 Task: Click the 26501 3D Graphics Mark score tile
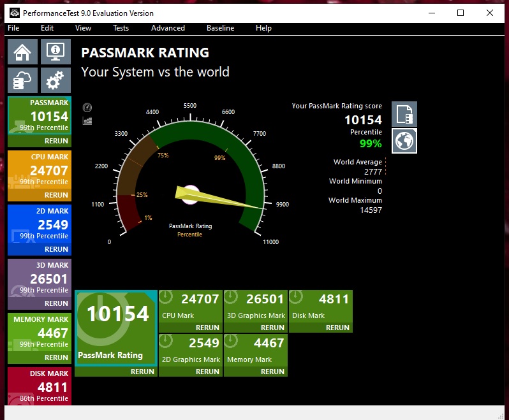click(256, 307)
